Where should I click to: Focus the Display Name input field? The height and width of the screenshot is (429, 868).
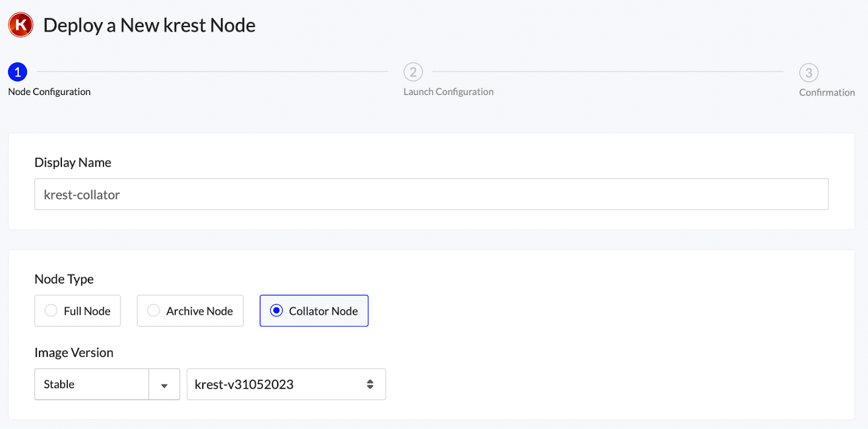(x=431, y=194)
